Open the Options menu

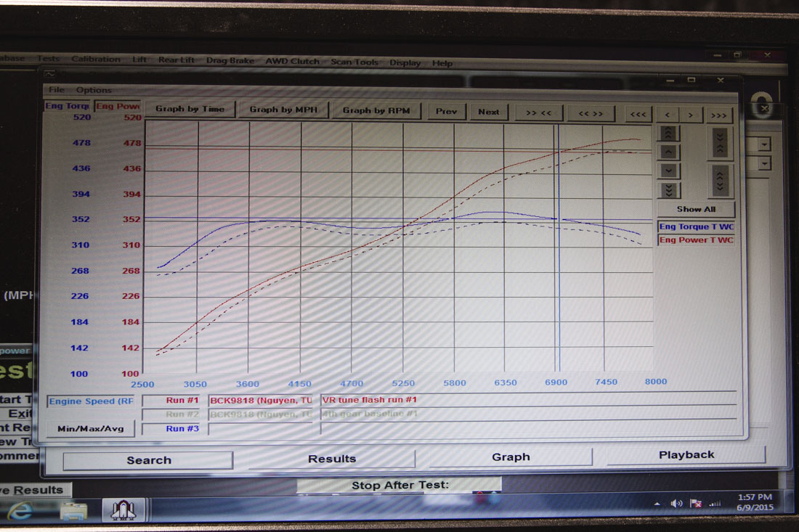click(x=94, y=90)
